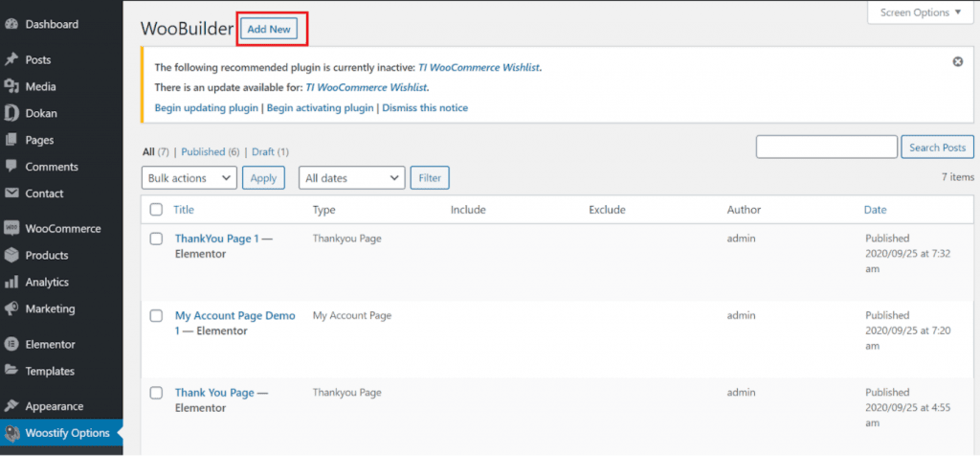Click the Dokan logo icon
This screenshot has height=456, width=980.
tap(11, 113)
